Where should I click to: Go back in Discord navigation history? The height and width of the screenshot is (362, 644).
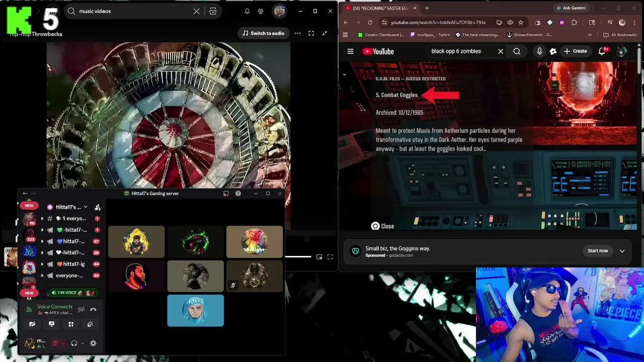click(25, 194)
